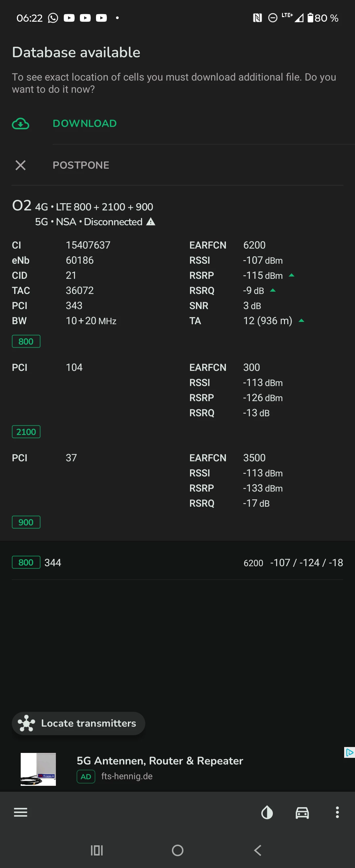The width and height of the screenshot is (355, 868).
Task: Tap the 2100 band tag
Action: (26, 432)
